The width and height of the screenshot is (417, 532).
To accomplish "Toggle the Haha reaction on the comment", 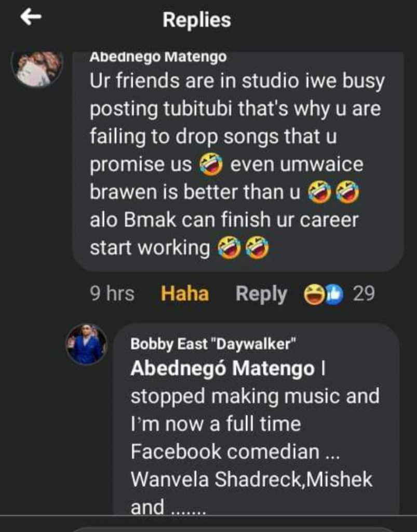I will coord(184,294).
